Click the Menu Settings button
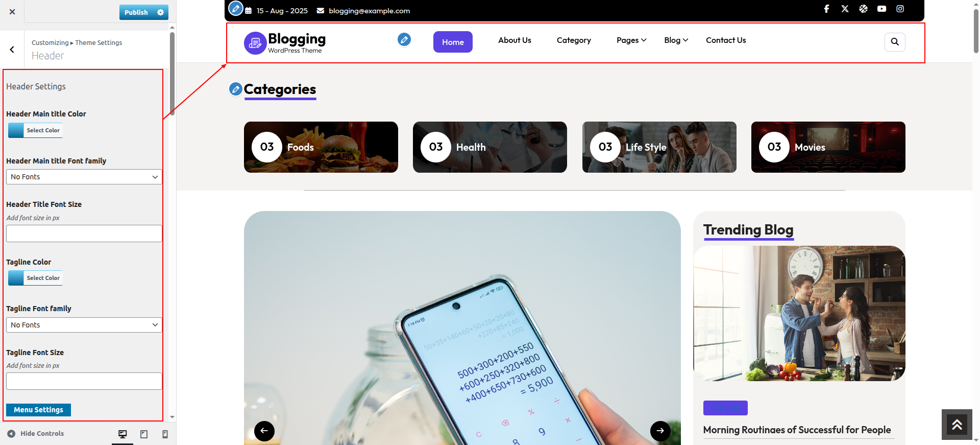 point(38,410)
